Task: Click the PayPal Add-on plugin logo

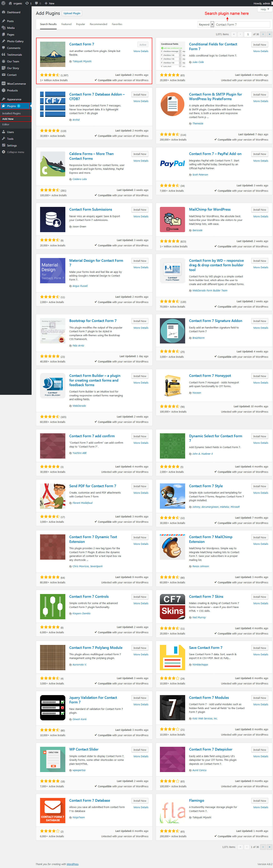Action: tap(172, 164)
